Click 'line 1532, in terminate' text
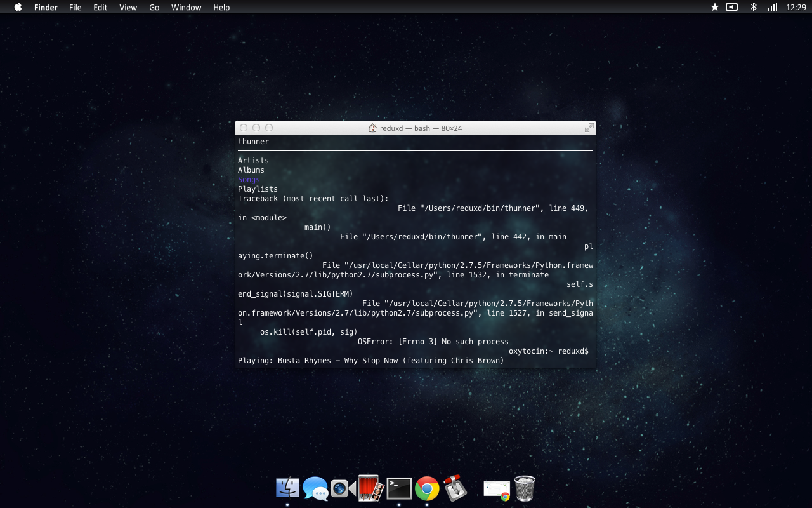Screen dimensions: 812x508 coord(498,275)
